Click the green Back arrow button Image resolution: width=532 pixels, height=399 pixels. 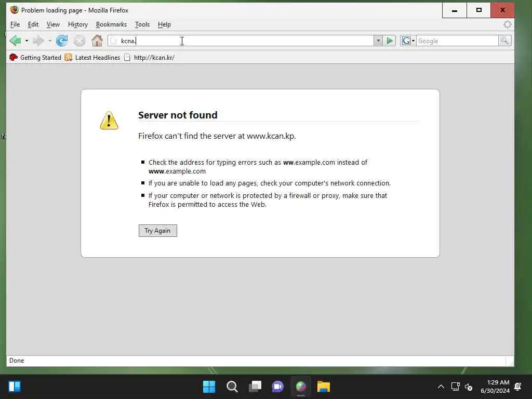[15, 41]
